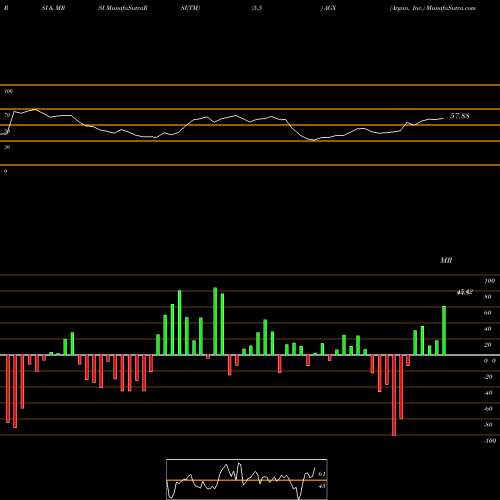Screen dimensions: 500x500
Task: Click the RSI axis label 30
Action: point(7,147)
